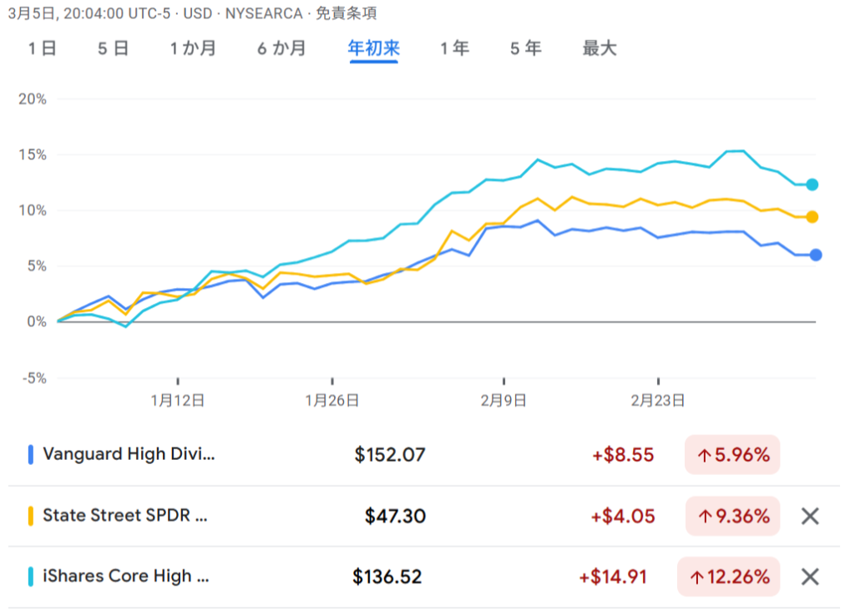855x616 pixels.
Task: Show the 1か月 chart range
Action: 193,48
